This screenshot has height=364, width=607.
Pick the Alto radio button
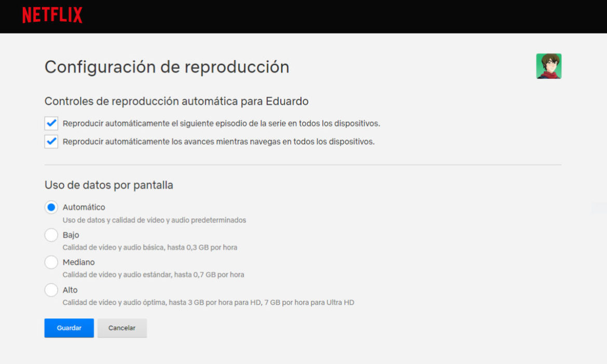51,290
